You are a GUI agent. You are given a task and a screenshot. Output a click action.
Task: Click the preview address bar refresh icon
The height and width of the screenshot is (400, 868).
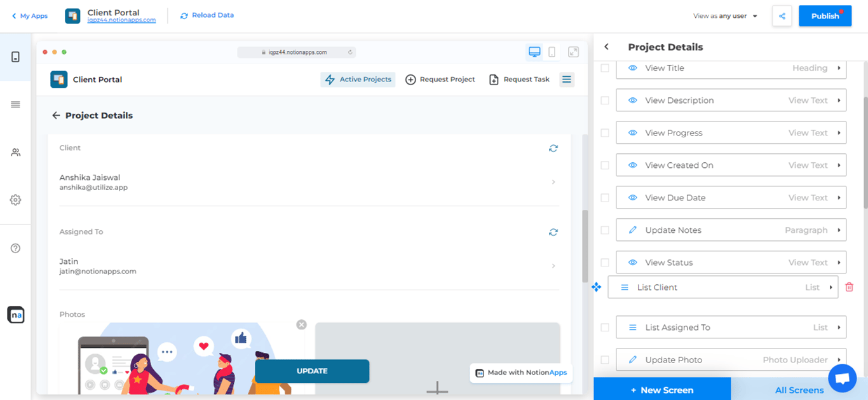pyautogui.click(x=350, y=52)
